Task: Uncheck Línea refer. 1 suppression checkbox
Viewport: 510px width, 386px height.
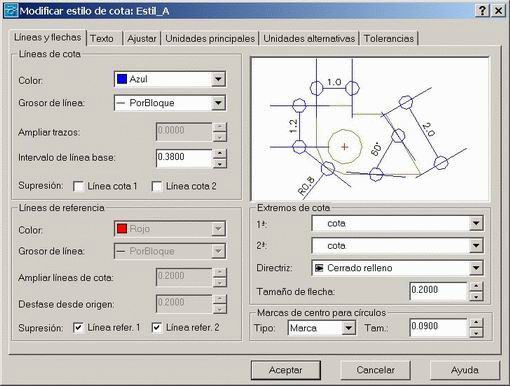Action: pyautogui.click(x=78, y=328)
